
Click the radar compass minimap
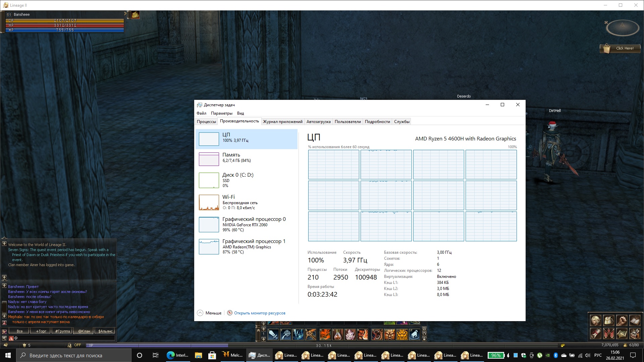click(623, 27)
